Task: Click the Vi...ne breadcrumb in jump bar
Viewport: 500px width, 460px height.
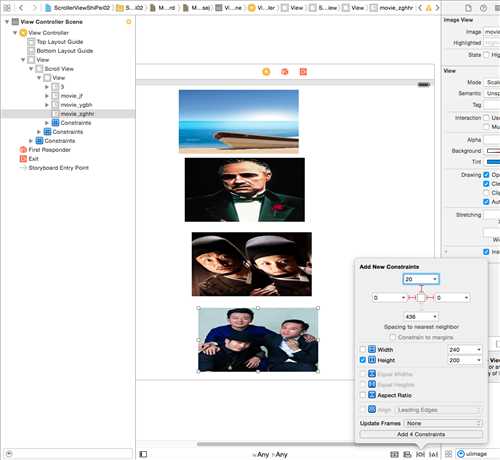Action: 229,7
